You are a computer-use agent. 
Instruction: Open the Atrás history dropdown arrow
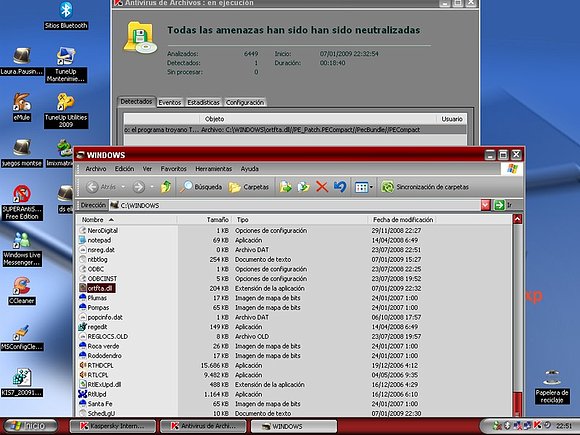123,187
